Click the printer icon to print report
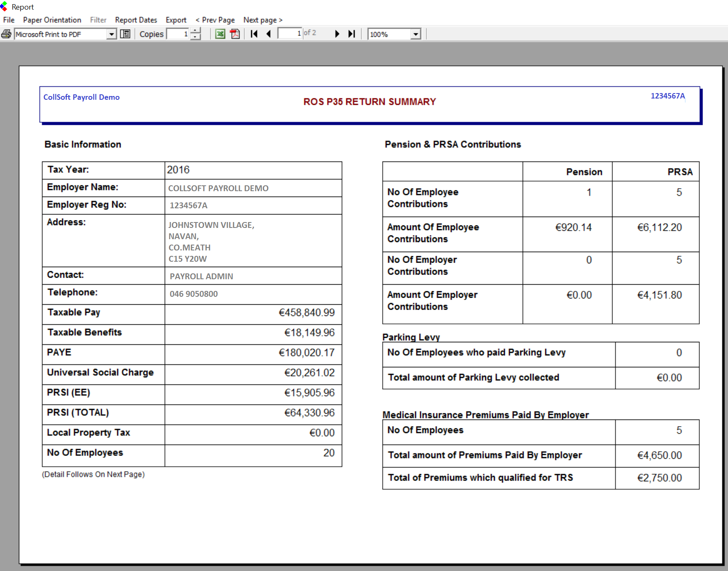 pyautogui.click(x=6, y=34)
